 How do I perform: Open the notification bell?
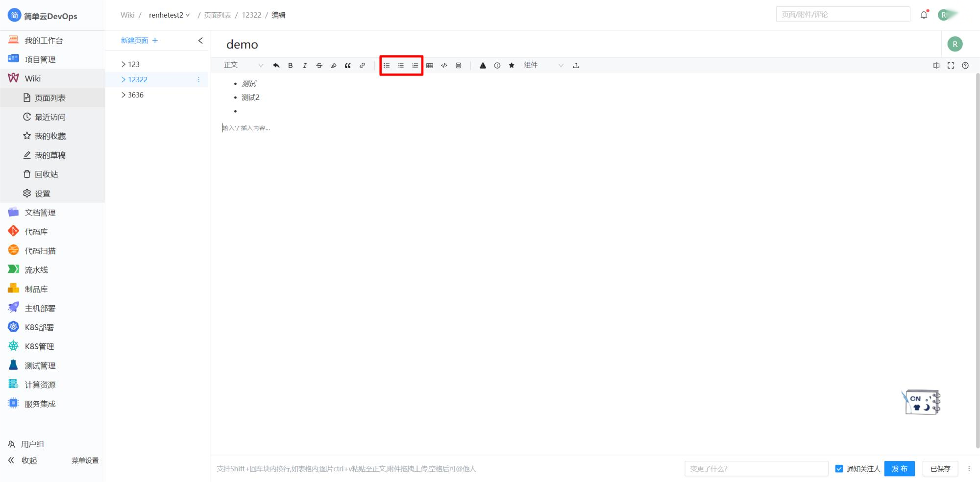(x=924, y=15)
